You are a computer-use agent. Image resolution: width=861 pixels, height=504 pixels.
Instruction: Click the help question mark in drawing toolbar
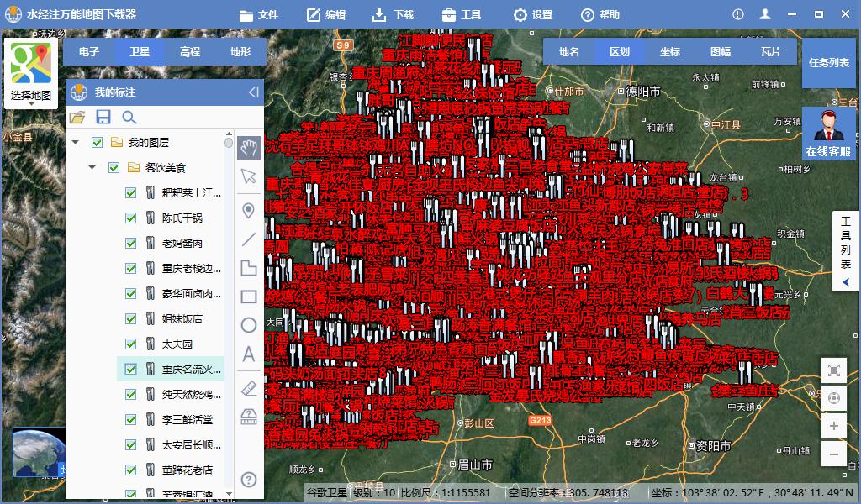(249, 480)
